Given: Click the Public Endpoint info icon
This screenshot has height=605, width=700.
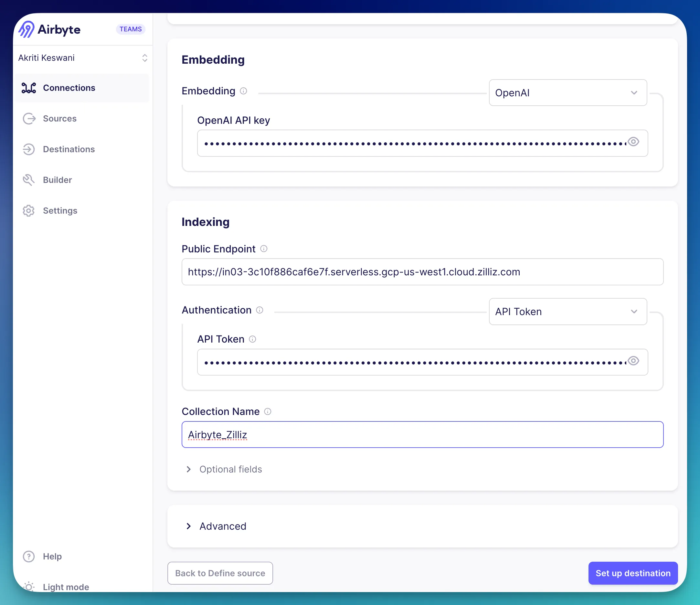Looking at the screenshot, I should click(264, 249).
